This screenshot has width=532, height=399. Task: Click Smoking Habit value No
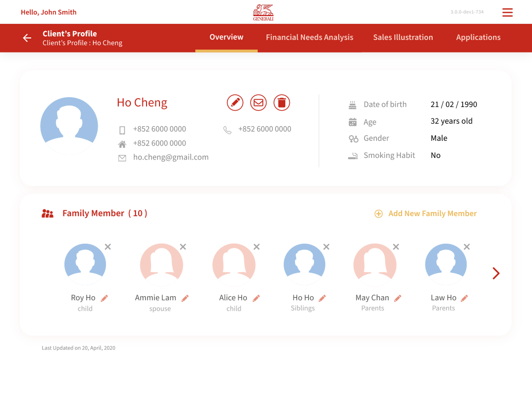click(x=435, y=155)
